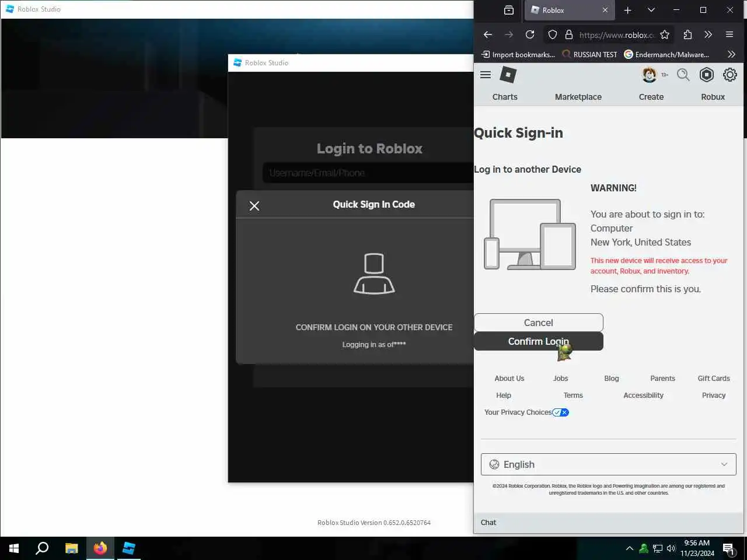Image resolution: width=747 pixels, height=560 pixels.
Task: Open the taskbar clock and date
Action: [x=697, y=548]
